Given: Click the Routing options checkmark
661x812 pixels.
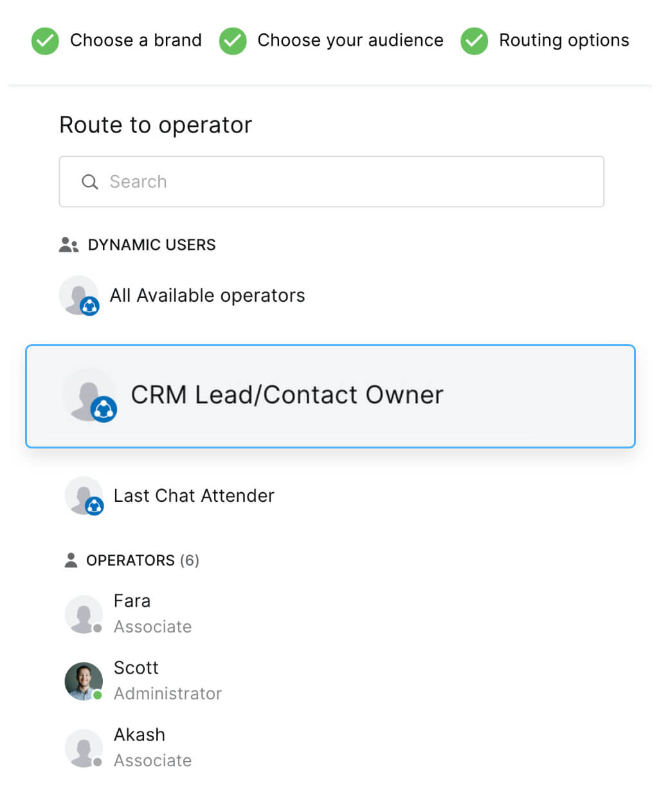Looking at the screenshot, I should [474, 41].
